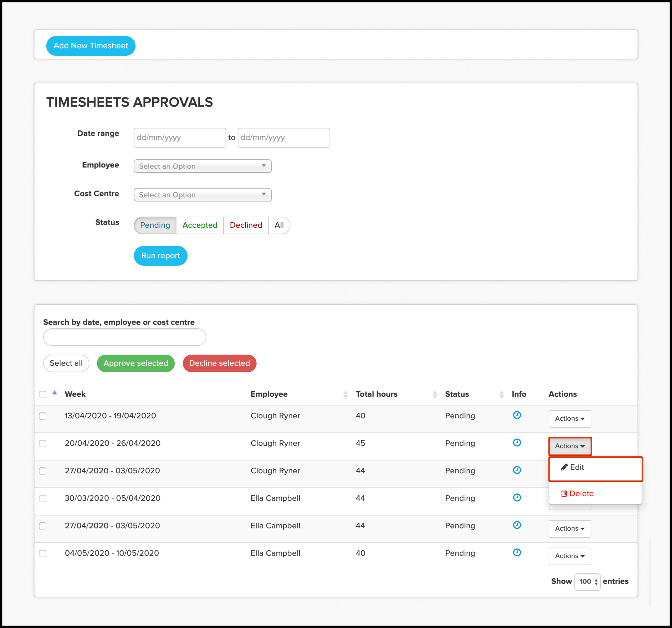Switch status filter to Accepted
This screenshot has height=628, width=672.
coord(200,225)
